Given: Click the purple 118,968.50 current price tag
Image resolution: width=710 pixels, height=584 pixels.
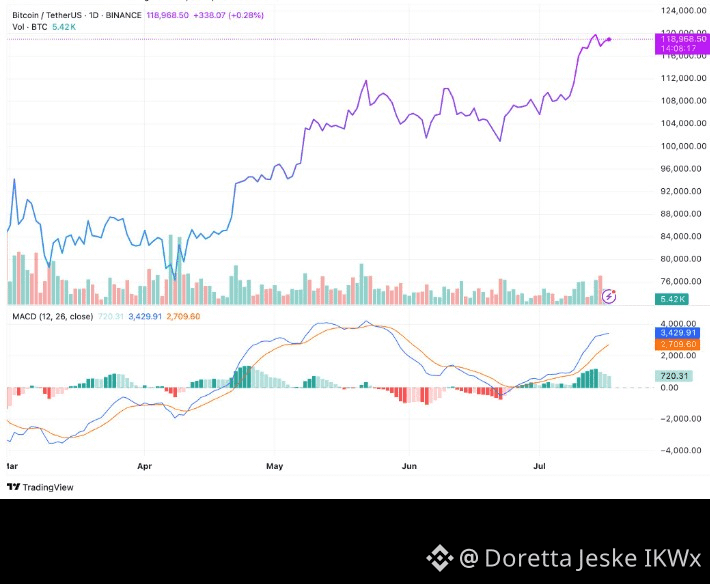Looking at the screenshot, I should [682, 43].
